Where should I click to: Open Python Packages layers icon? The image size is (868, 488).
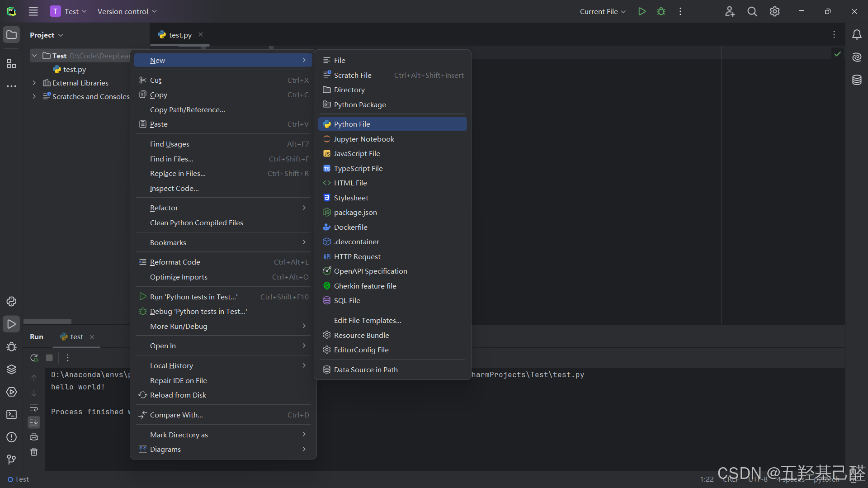pos(11,370)
